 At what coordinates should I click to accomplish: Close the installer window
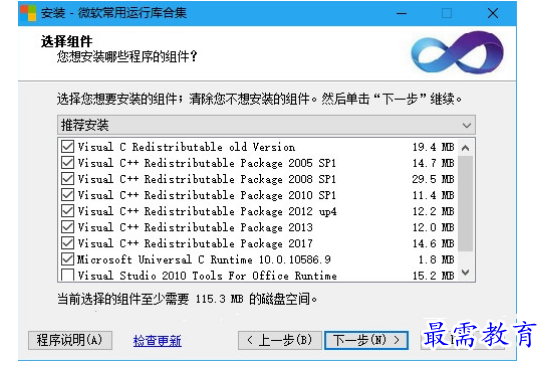[x=493, y=13]
